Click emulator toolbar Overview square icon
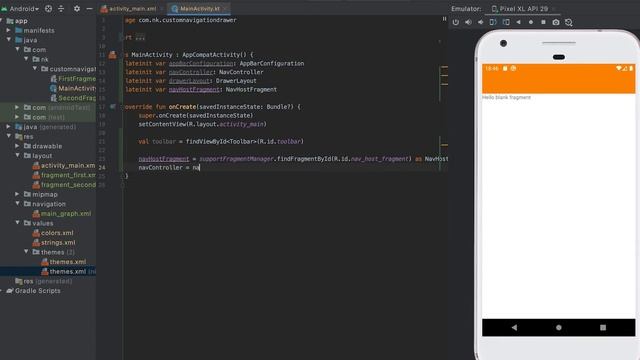Viewport: 640px width, 360px height. 543,22
